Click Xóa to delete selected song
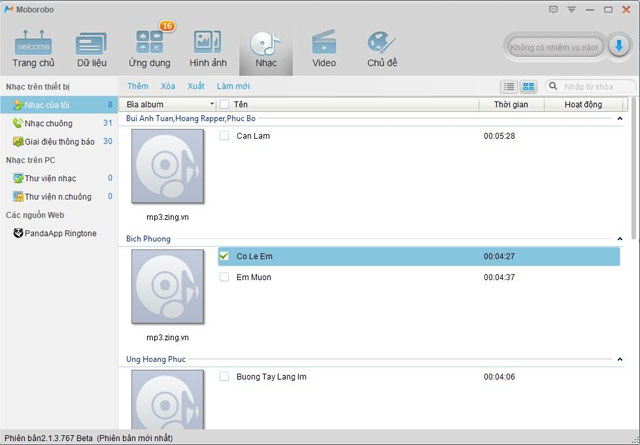Screen dimensions: 640x445 coord(168,86)
